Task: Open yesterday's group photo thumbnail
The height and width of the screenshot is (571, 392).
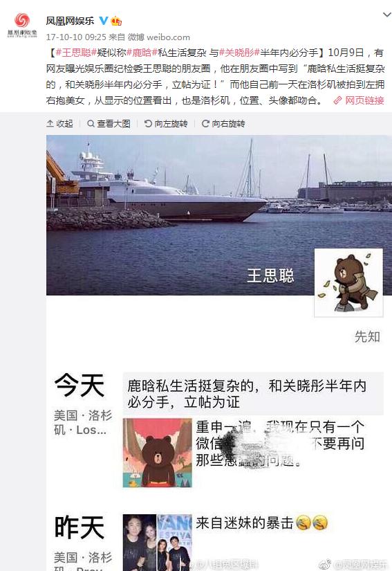Action: point(158,542)
